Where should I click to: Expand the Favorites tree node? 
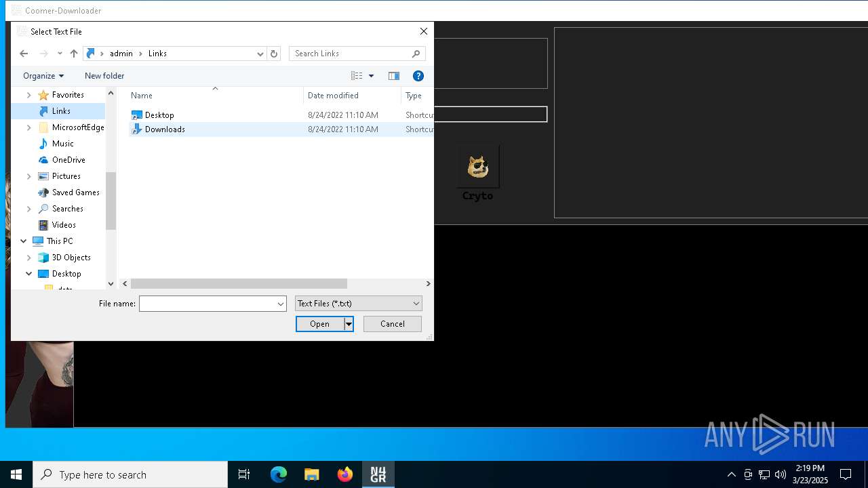click(28, 95)
